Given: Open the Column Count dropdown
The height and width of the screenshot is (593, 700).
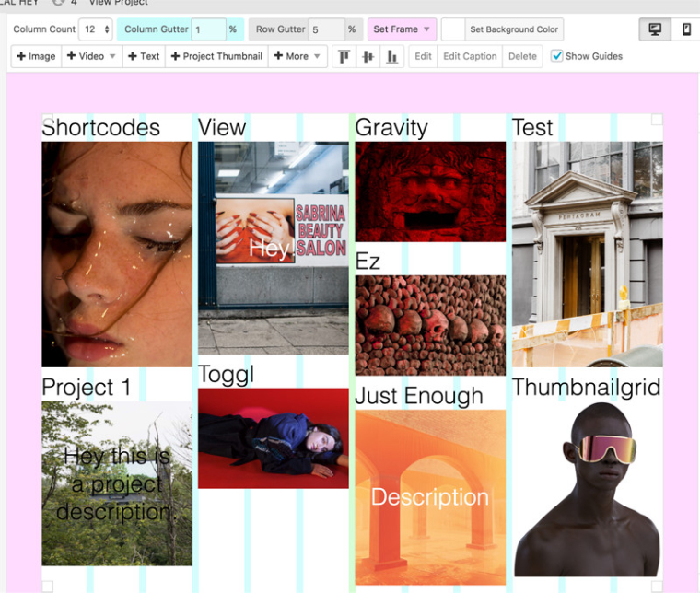Looking at the screenshot, I should [96, 29].
